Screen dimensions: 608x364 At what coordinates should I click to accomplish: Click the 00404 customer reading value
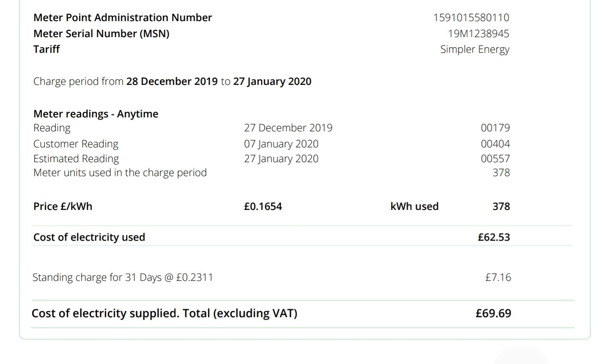tap(495, 144)
